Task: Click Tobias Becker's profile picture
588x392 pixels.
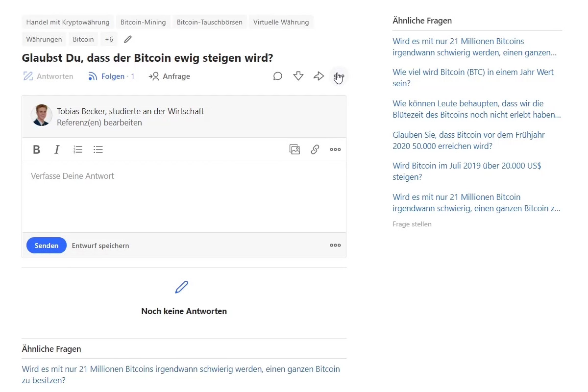Action: point(42,115)
